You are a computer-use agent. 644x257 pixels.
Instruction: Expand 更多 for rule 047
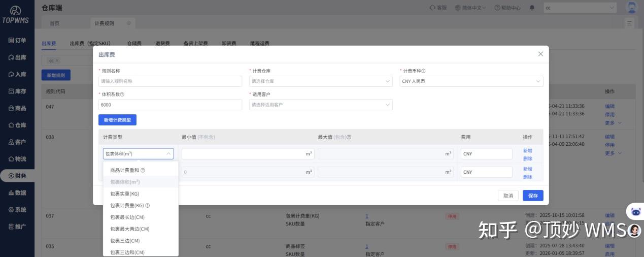(x=613, y=123)
